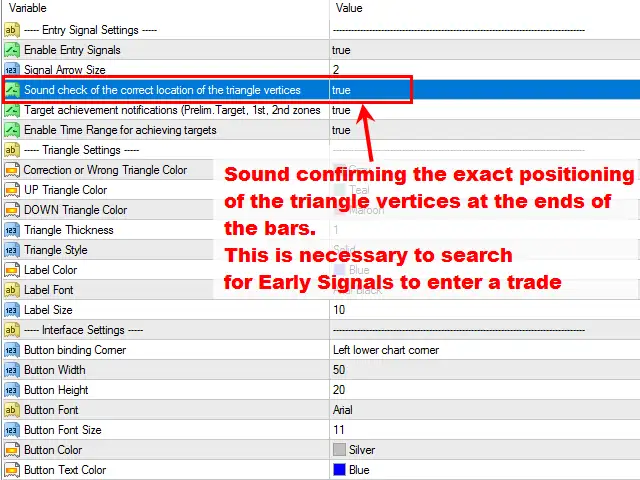Image resolution: width=640 pixels, height=480 pixels.
Task: Toggle Sound check of triangle vertices value
Action: coord(341,90)
